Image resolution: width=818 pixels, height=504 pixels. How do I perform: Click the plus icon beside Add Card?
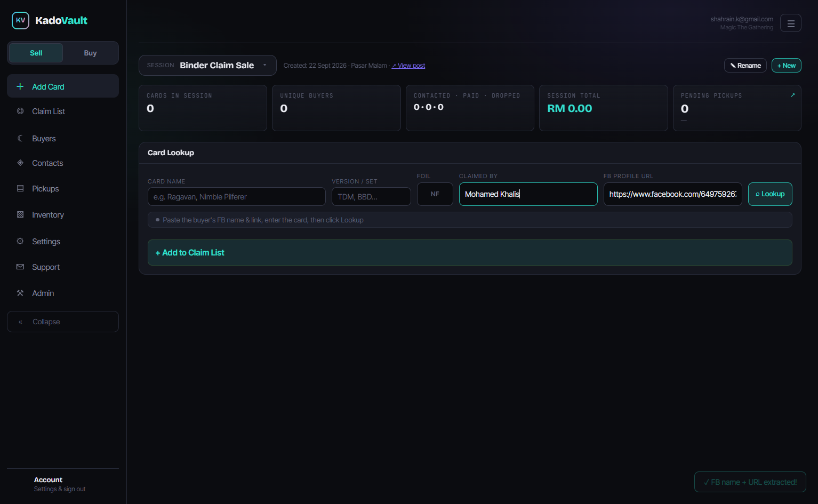pos(20,86)
